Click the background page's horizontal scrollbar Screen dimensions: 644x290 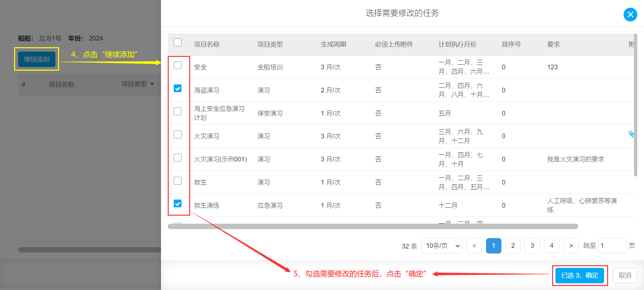point(90,250)
